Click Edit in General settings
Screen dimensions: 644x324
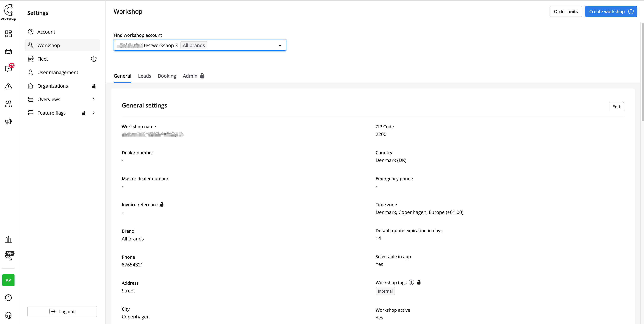pyautogui.click(x=616, y=107)
